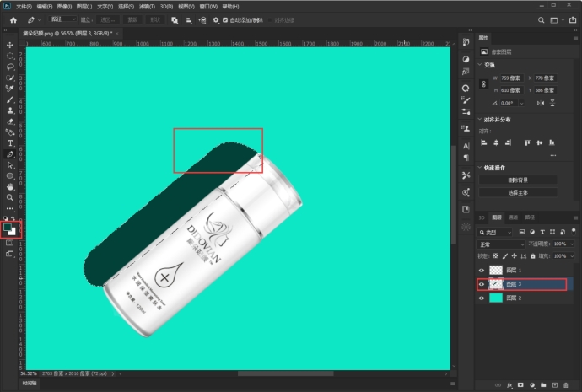
Task: Open path arrangement options
Action: pos(202,20)
